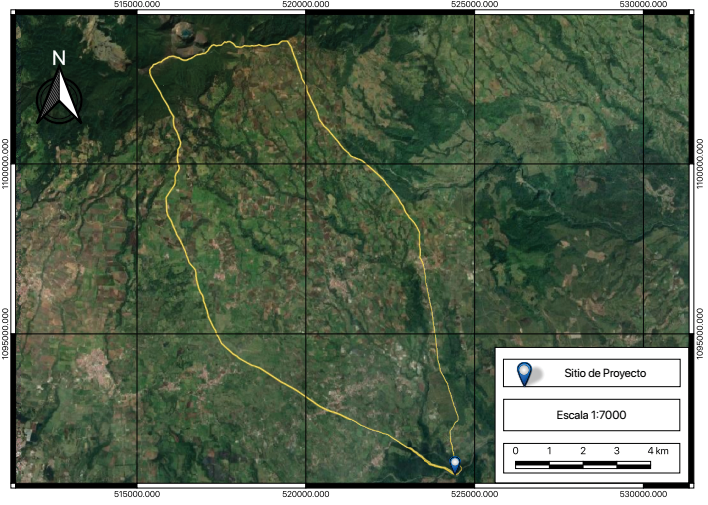Click the '2' label on the scale bar
The height and width of the screenshot is (505, 708).
[x=583, y=451]
